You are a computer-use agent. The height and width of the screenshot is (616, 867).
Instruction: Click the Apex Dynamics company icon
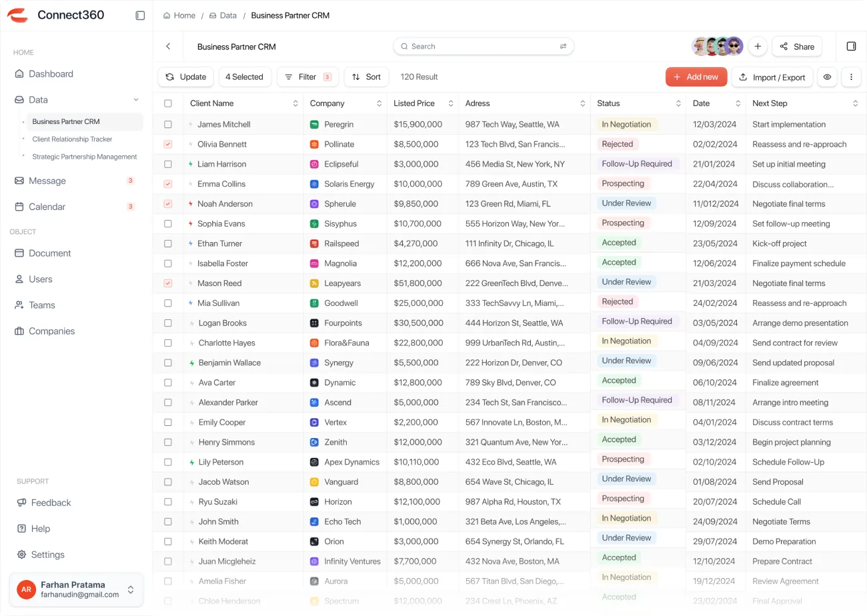pyautogui.click(x=314, y=462)
